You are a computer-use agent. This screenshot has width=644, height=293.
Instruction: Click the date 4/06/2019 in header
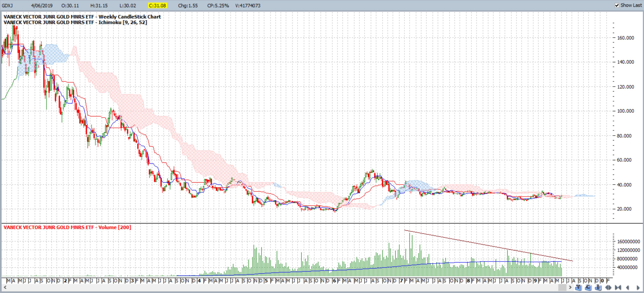(42, 5)
